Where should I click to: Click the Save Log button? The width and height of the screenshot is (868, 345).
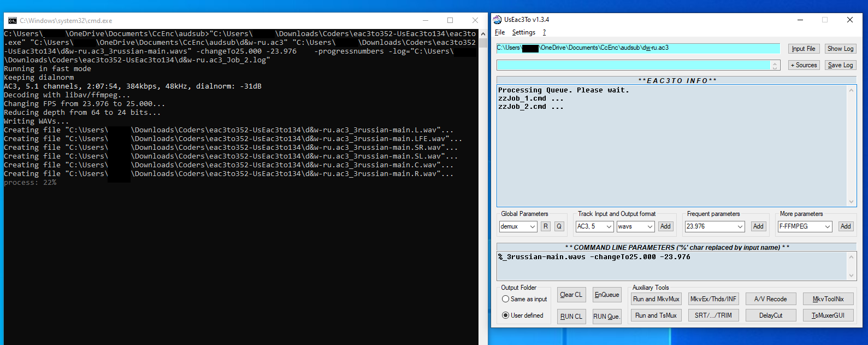(840, 65)
